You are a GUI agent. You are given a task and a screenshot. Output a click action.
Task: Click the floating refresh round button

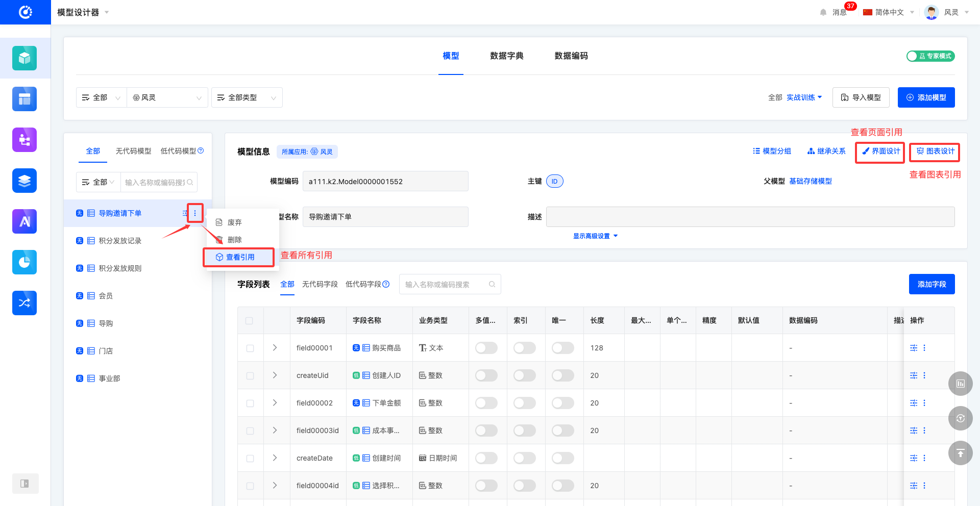[x=961, y=418]
